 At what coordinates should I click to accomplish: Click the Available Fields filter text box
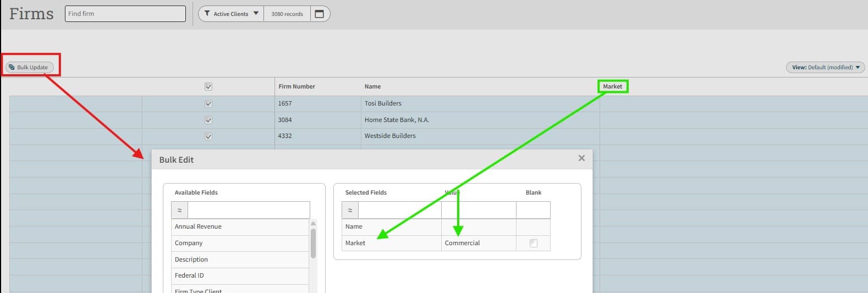(x=249, y=211)
